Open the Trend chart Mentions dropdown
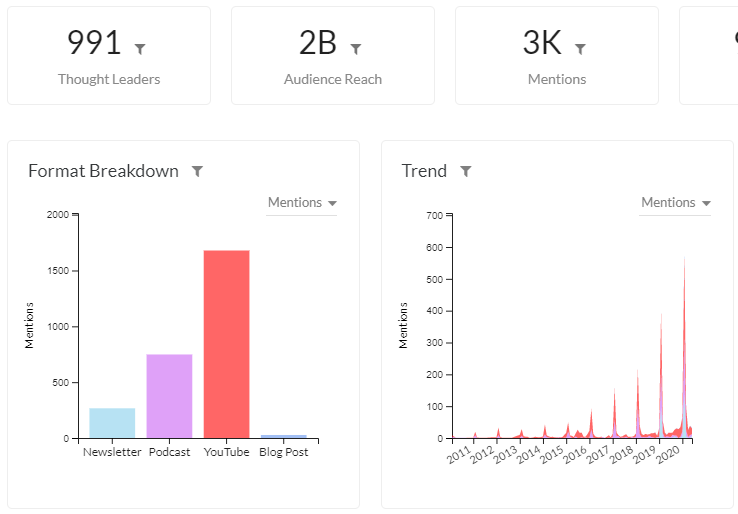This screenshot has height=514, width=738. tap(675, 203)
